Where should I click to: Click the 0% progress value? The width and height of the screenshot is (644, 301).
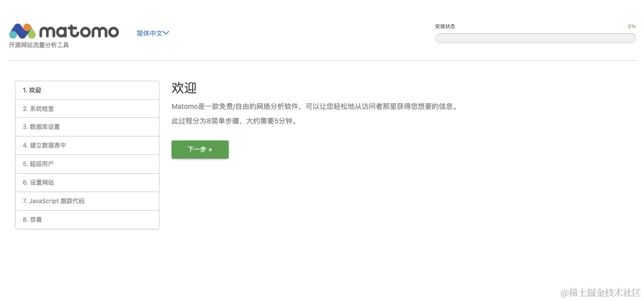click(631, 27)
